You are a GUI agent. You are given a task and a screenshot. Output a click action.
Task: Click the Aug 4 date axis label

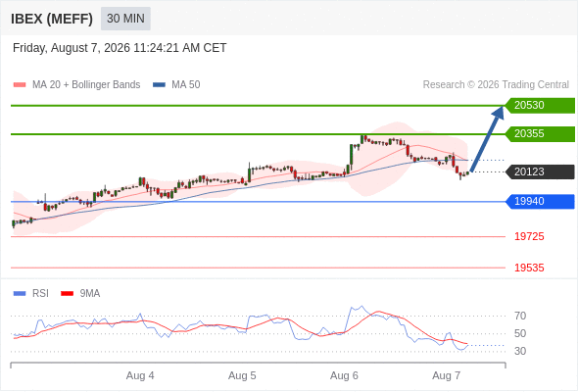[x=140, y=375]
